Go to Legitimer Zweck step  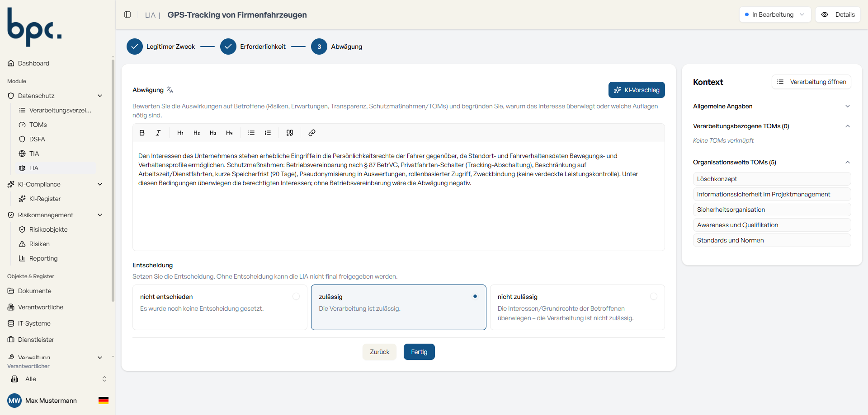click(160, 47)
